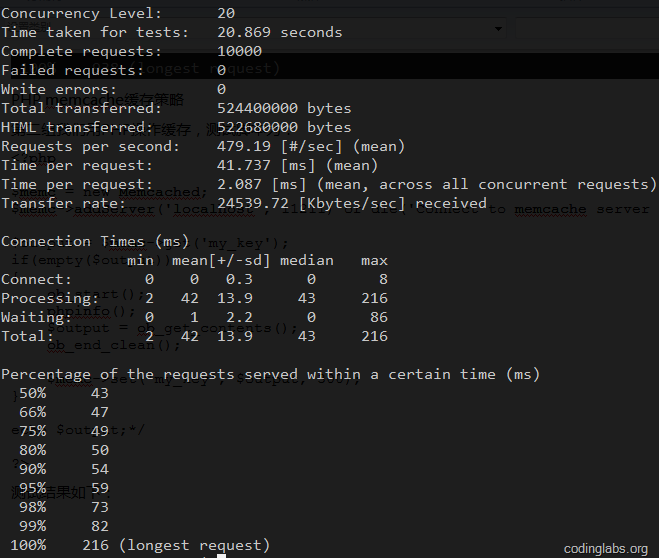
Task: Click the "75%" percentile label
Action: pyautogui.click(x=32, y=431)
